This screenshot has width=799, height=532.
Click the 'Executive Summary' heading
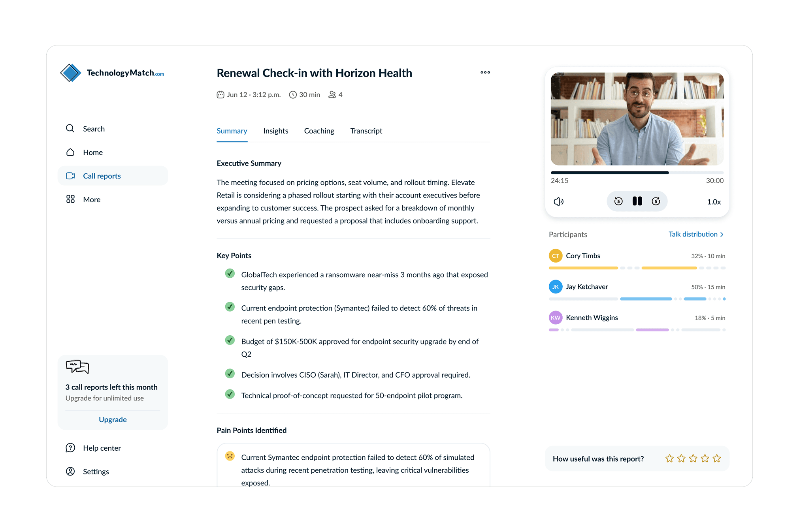(x=249, y=163)
